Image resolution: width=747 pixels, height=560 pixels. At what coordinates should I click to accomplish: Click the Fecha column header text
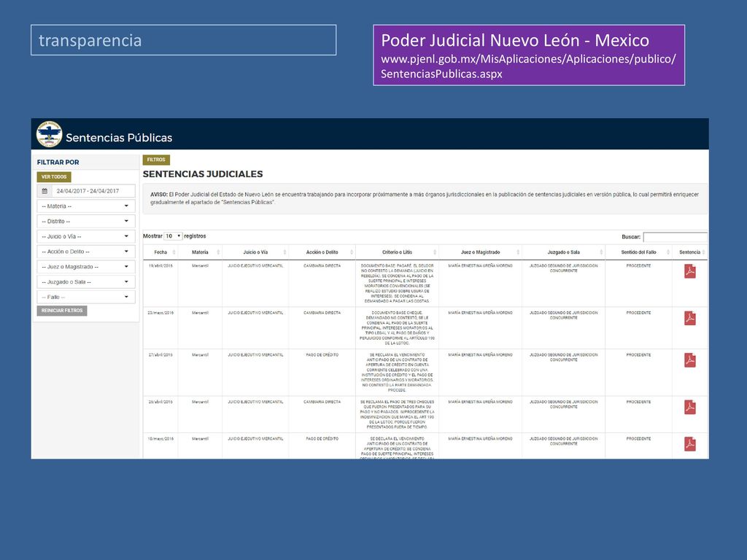160,252
